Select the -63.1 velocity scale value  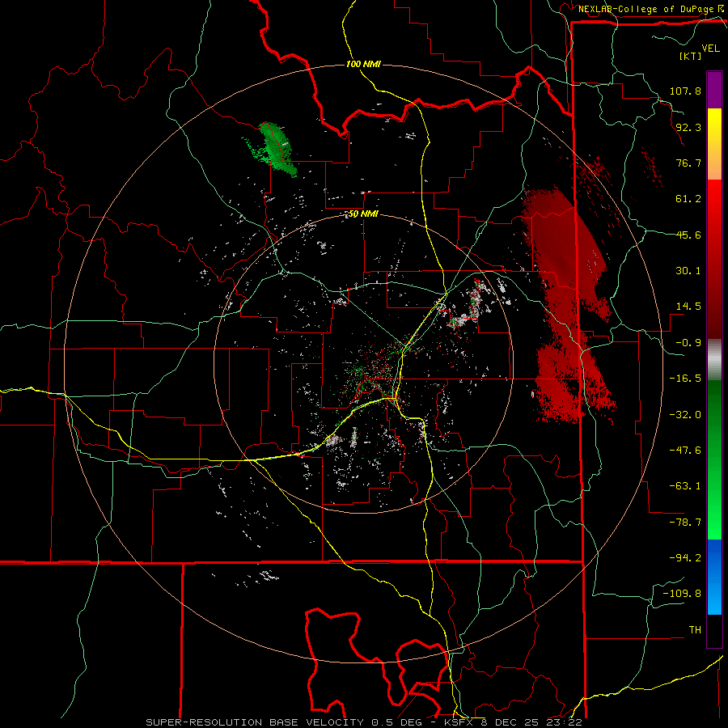(x=685, y=486)
